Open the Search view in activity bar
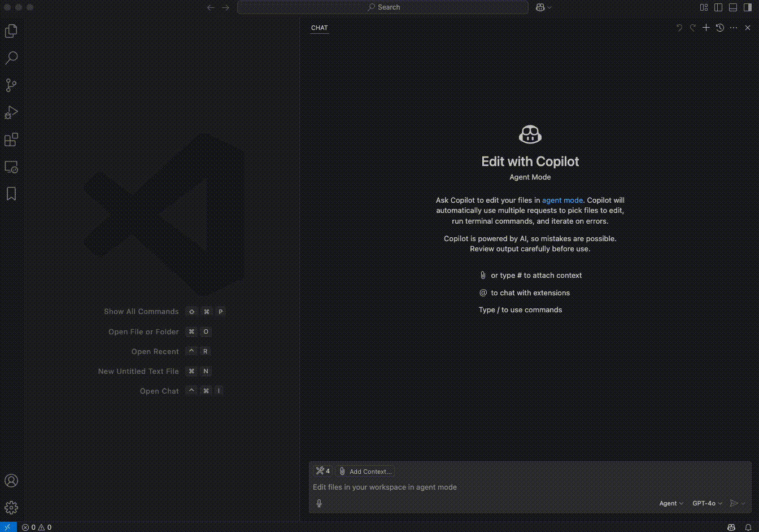This screenshot has height=532, width=759. tap(11, 58)
